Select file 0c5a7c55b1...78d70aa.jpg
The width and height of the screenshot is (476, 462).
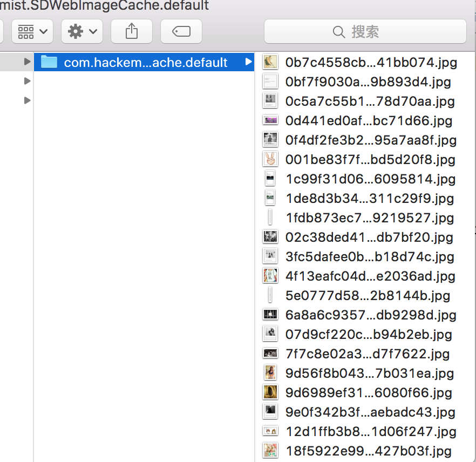[365, 101]
